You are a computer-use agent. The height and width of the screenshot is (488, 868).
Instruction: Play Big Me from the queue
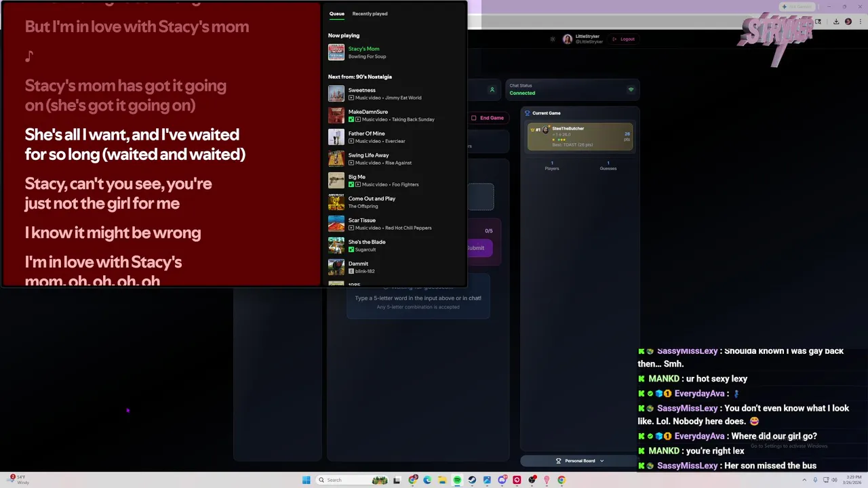click(x=357, y=177)
